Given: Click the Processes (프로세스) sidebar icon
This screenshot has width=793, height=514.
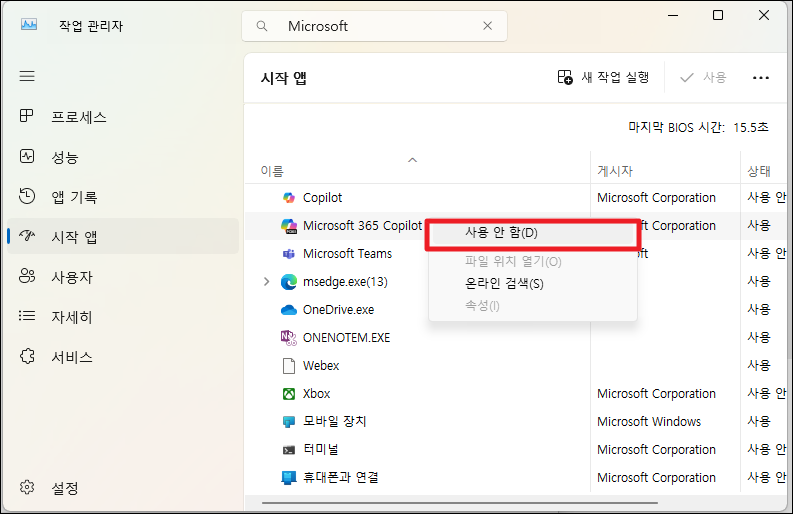Looking at the screenshot, I should pos(26,116).
